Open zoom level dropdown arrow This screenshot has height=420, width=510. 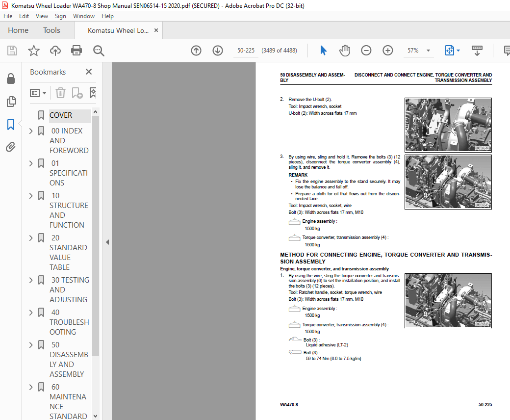point(429,51)
